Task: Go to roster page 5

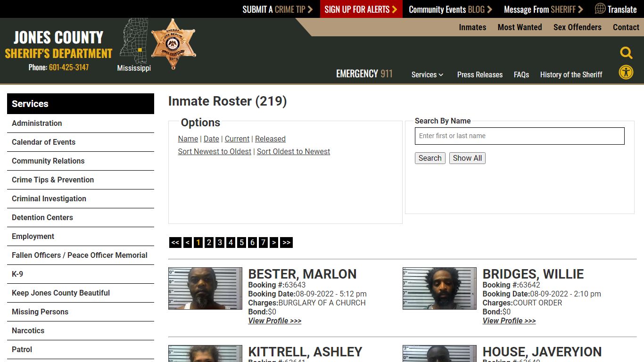Action: (x=241, y=242)
